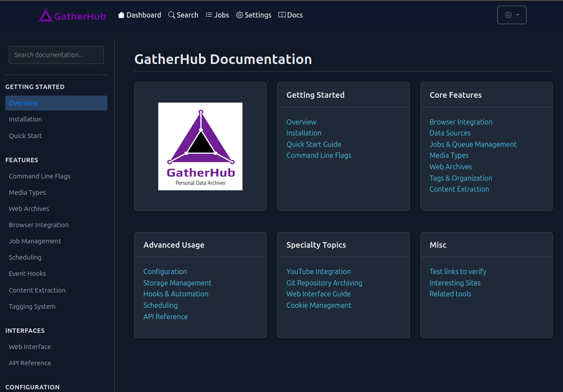Viewport: 563px width, 392px height.
Task: Open the Cookie Management link
Action: coord(319,305)
